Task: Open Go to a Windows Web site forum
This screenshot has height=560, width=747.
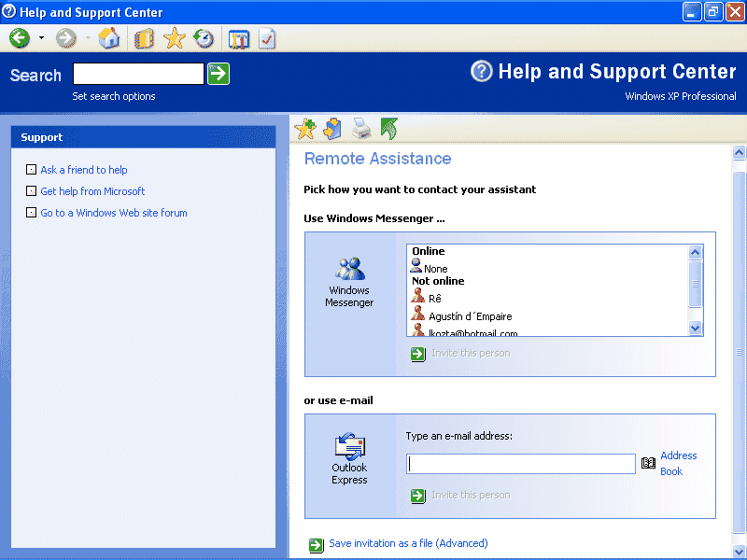Action: 113,213
